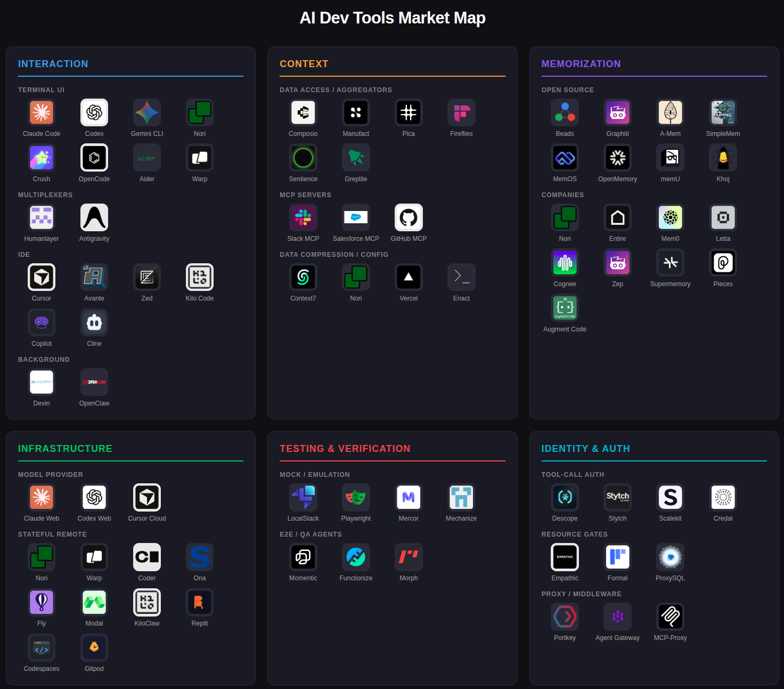Open the Cursor Cloud icon in Model Provider

click(147, 497)
